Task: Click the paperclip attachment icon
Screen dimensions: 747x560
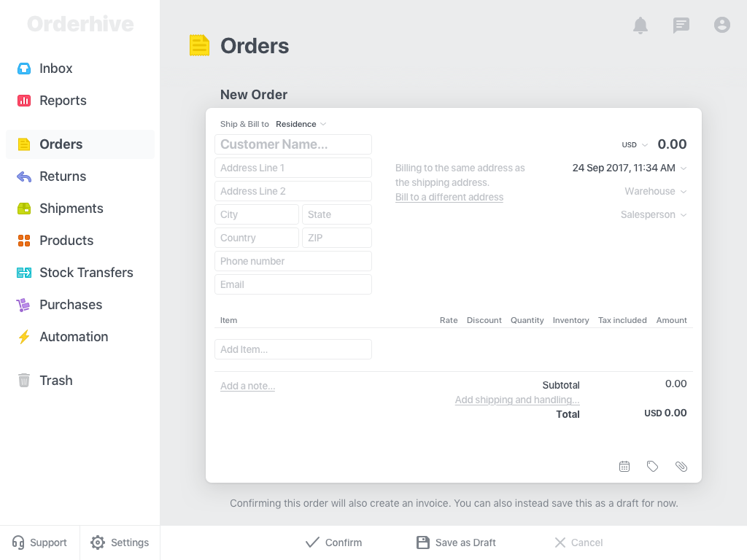Action: (x=681, y=466)
